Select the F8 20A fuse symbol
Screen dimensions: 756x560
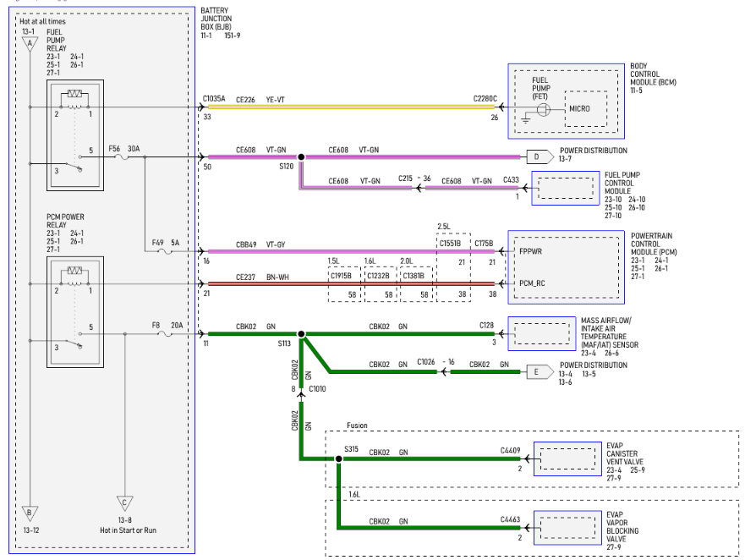click(x=165, y=334)
